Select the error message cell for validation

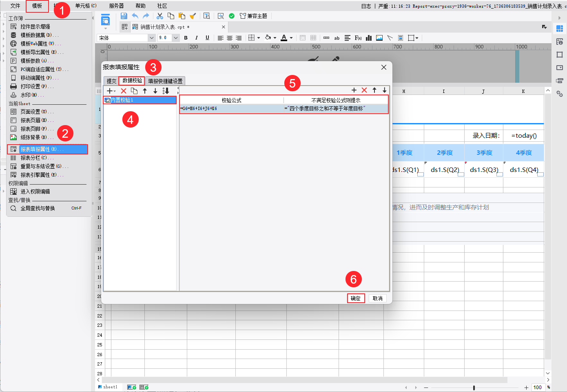(336, 108)
